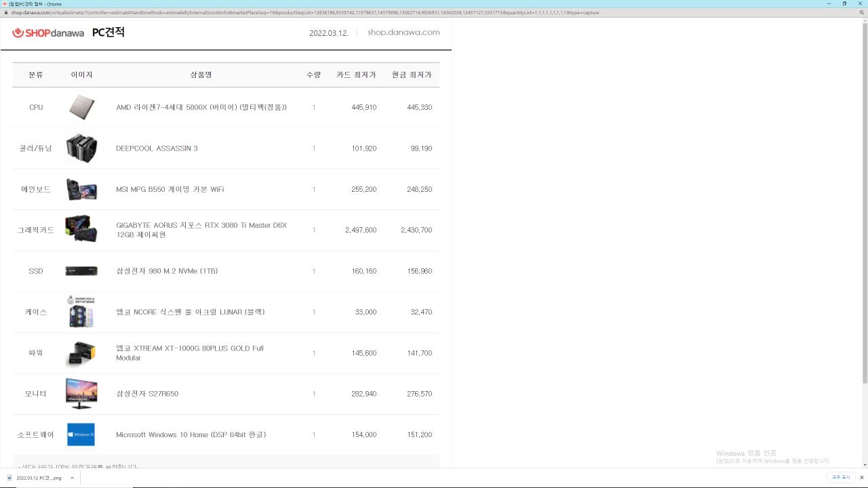The width and height of the screenshot is (868, 488).
Task: Click the 파워 category cell
Action: pos(36,353)
